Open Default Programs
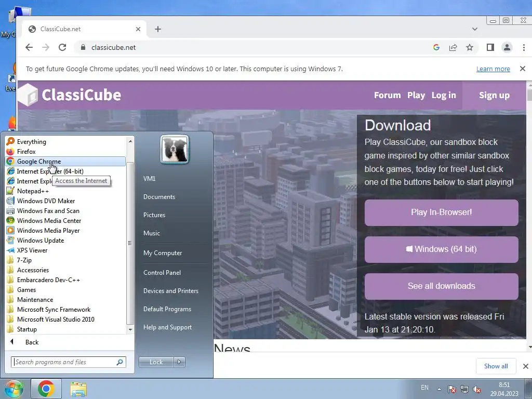This screenshot has width=532, height=399. coord(167,309)
